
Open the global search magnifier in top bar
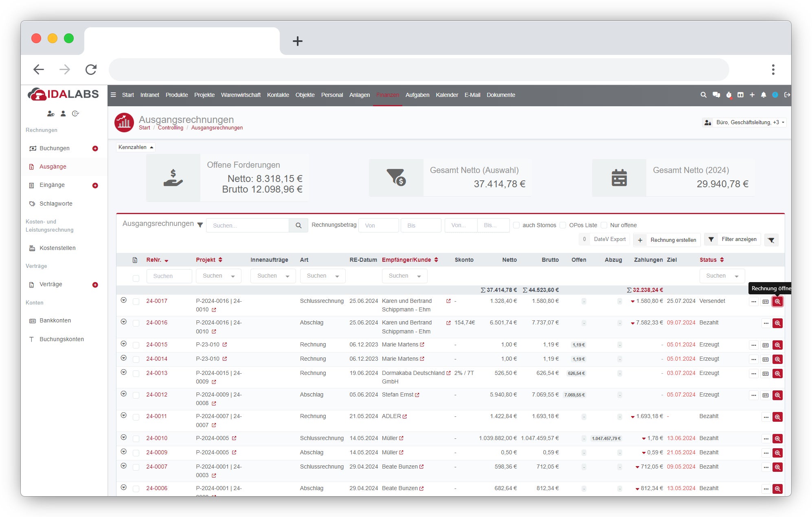pos(703,95)
